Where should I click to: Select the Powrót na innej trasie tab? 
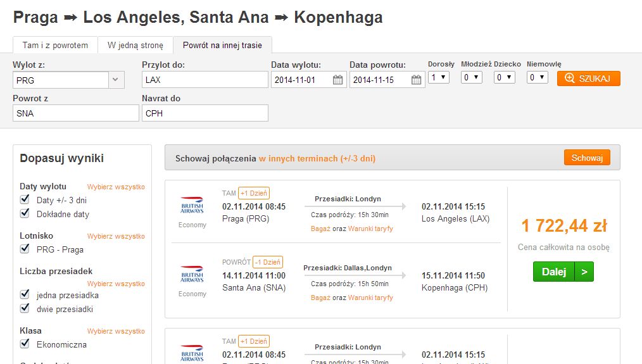(x=222, y=45)
